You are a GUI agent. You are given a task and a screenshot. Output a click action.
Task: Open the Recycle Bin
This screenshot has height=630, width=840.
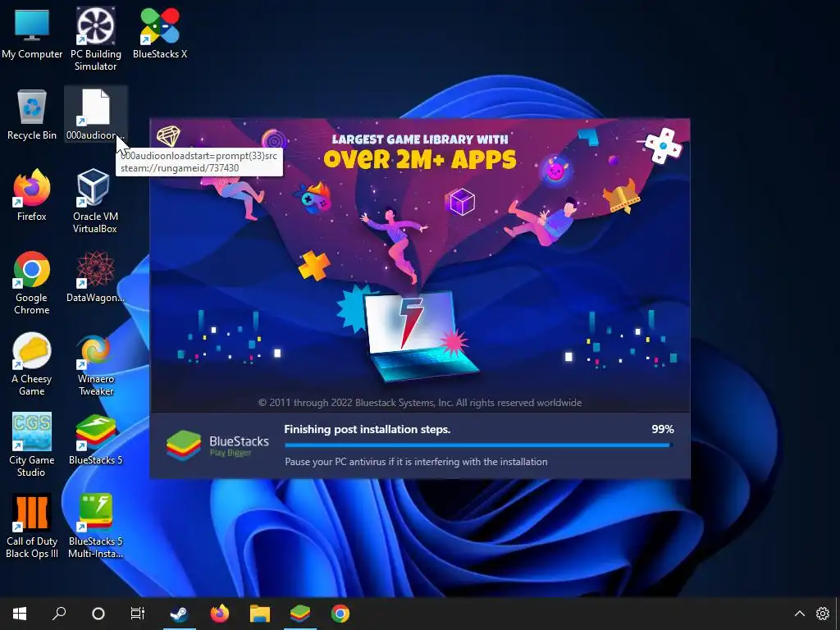coord(32,115)
